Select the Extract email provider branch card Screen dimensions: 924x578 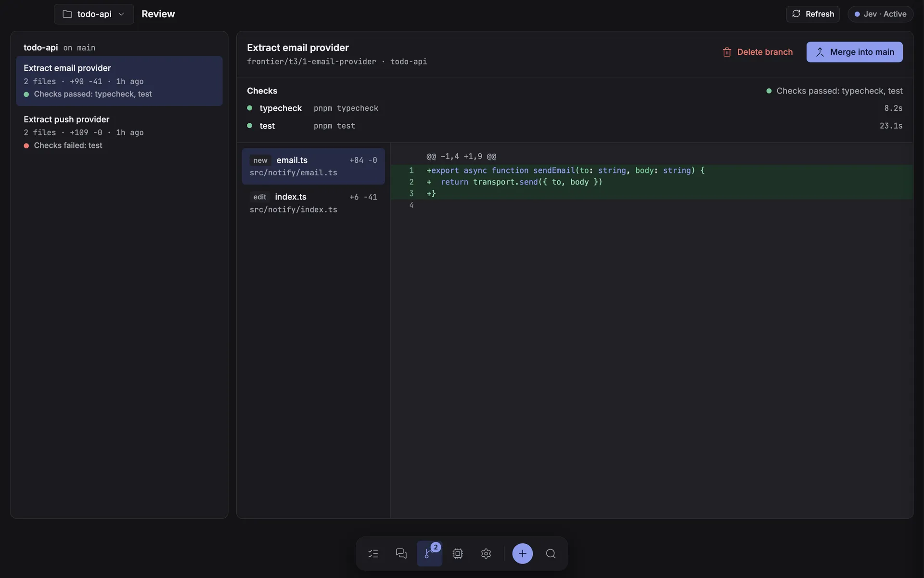pos(119,81)
